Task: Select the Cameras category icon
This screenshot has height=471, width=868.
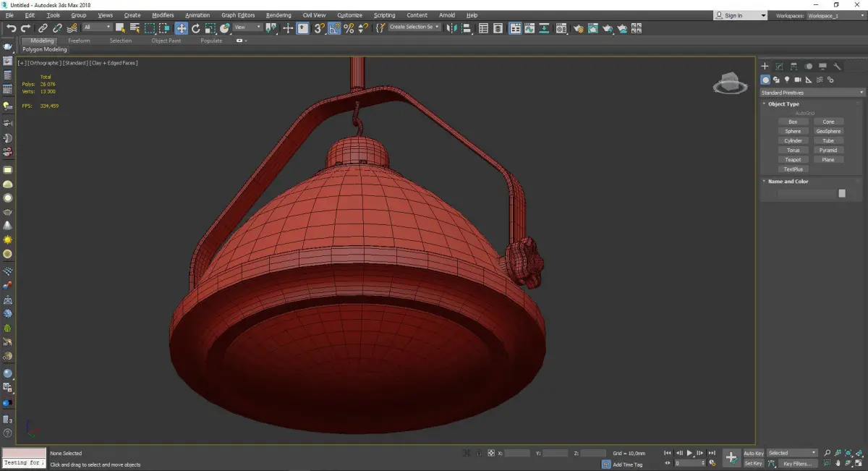Action: click(798, 80)
